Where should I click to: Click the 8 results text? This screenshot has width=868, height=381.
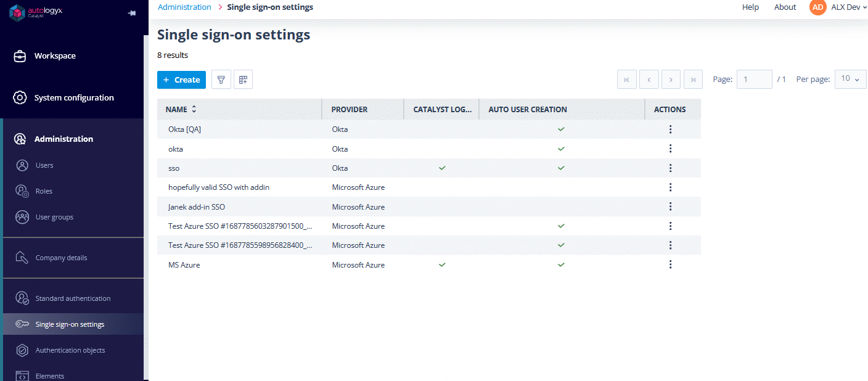173,55
